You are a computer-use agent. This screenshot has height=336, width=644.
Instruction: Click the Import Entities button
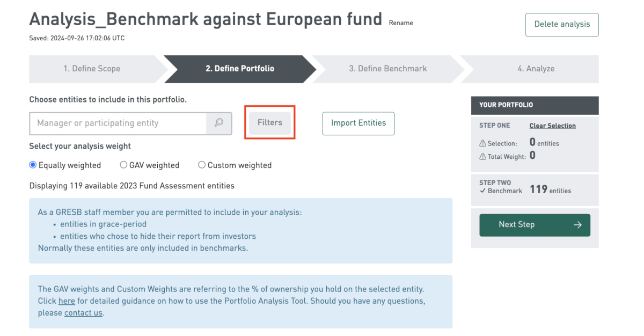[358, 123]
